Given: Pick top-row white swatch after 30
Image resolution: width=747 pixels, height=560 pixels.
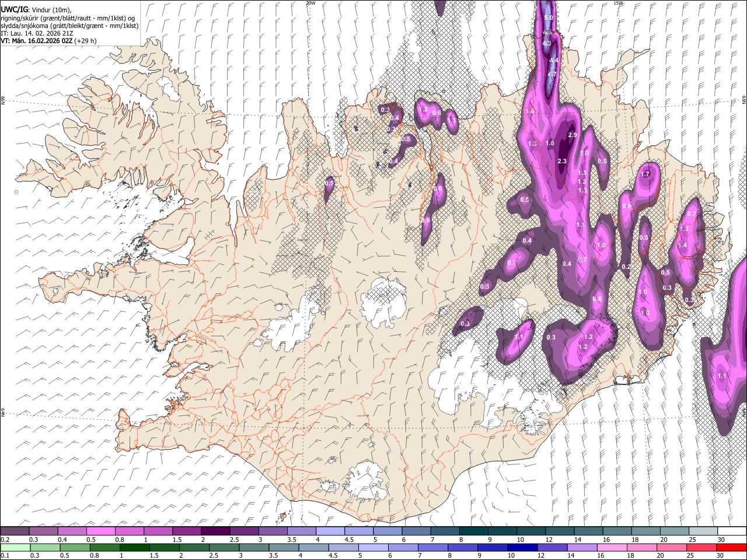Looking at the screenshot, I should pos(732,531).
